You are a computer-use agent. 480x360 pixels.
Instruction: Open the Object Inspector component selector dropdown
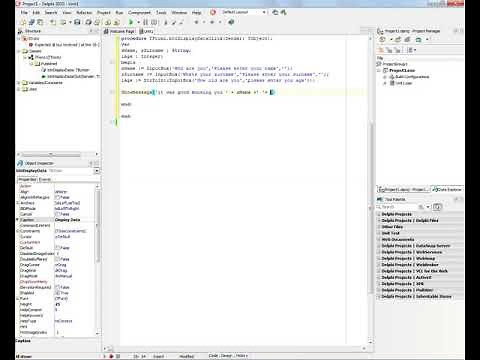pyautogui.click(x=97, y=171)
